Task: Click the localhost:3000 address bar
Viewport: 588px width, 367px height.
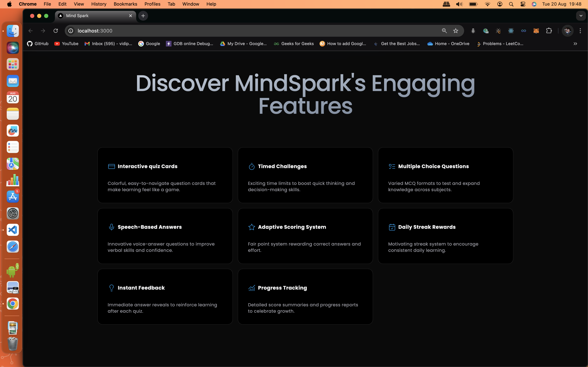Action: pyautogui.click(x=243, y=31)
